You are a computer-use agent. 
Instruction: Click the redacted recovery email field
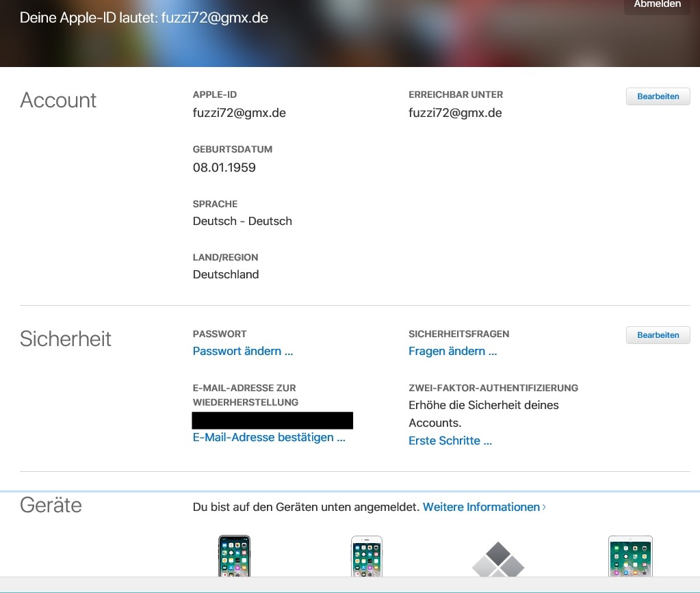click(272, 421)
